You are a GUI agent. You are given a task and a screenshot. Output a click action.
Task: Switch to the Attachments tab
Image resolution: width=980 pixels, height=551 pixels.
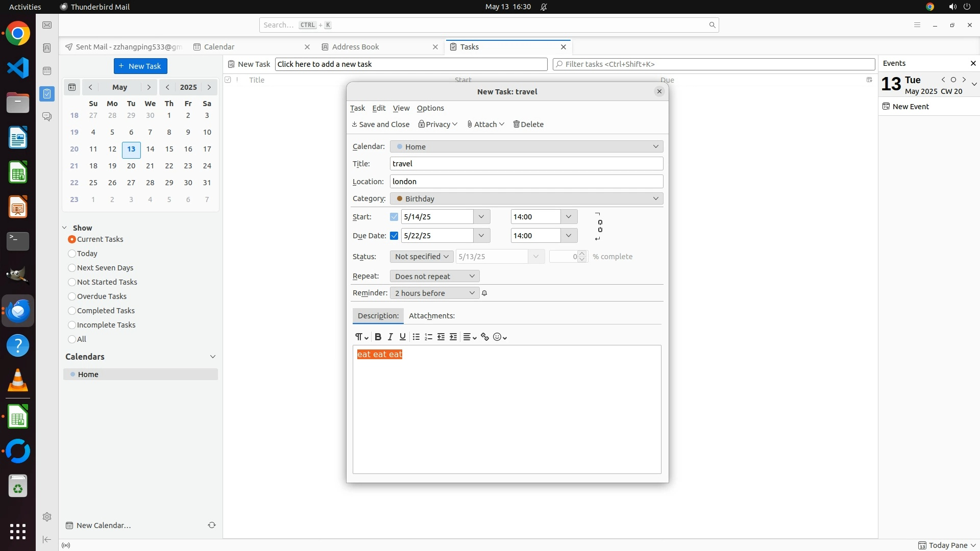coord(431,316)
